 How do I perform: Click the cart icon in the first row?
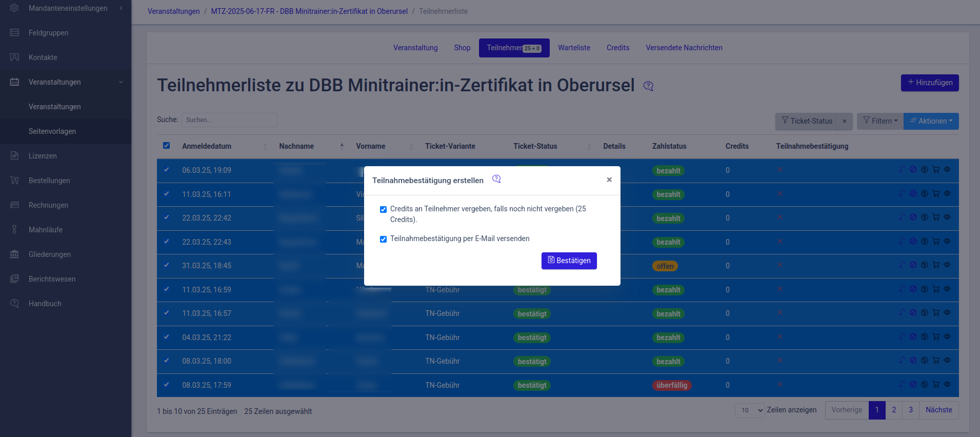click(936, 170)
